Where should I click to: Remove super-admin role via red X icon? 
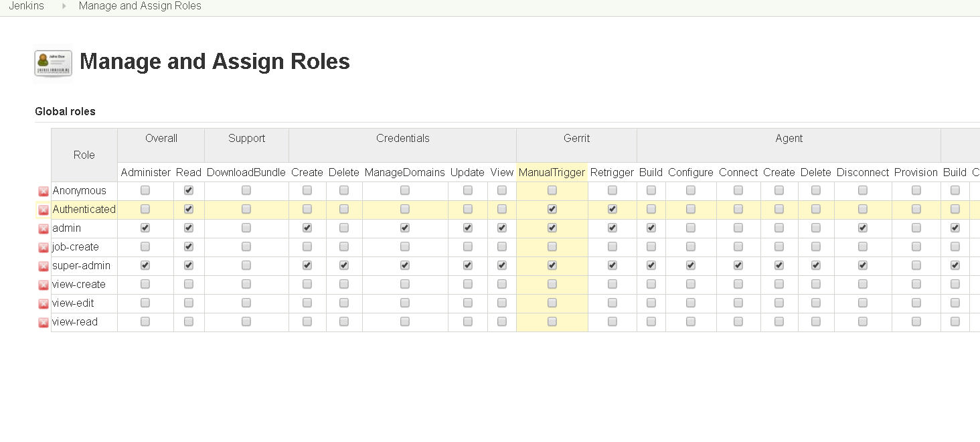pyautogui.click(x=44, y=267)
